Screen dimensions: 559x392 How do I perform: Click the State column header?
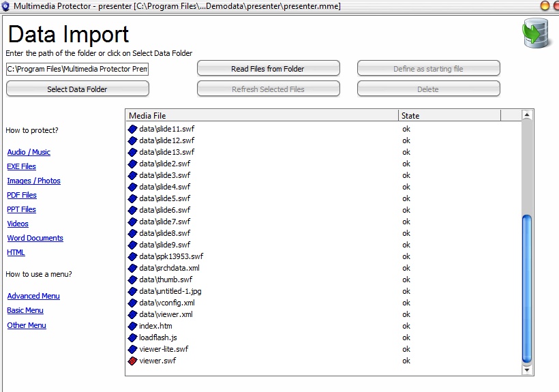pyautogui.click(x=449, y=116)
